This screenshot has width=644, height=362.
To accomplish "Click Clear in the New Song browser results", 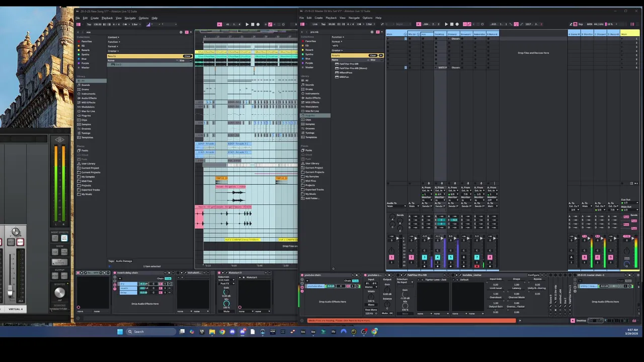I will (x=187, y=55).
